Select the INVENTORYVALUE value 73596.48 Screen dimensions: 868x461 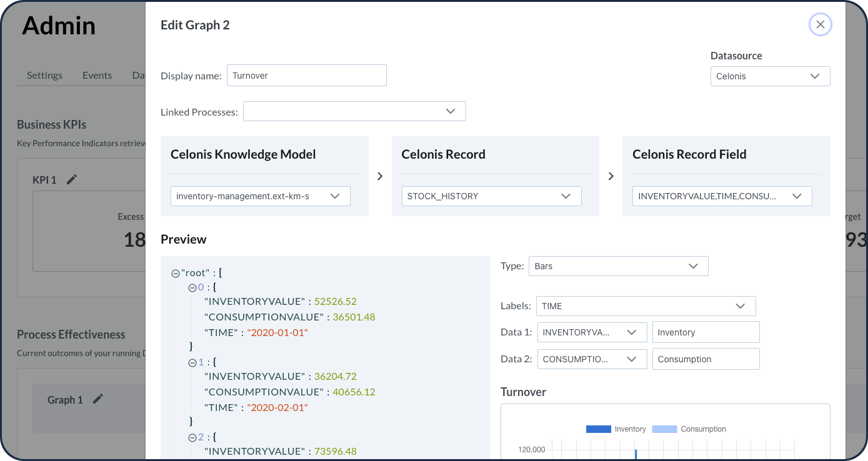tap(336, 451)
